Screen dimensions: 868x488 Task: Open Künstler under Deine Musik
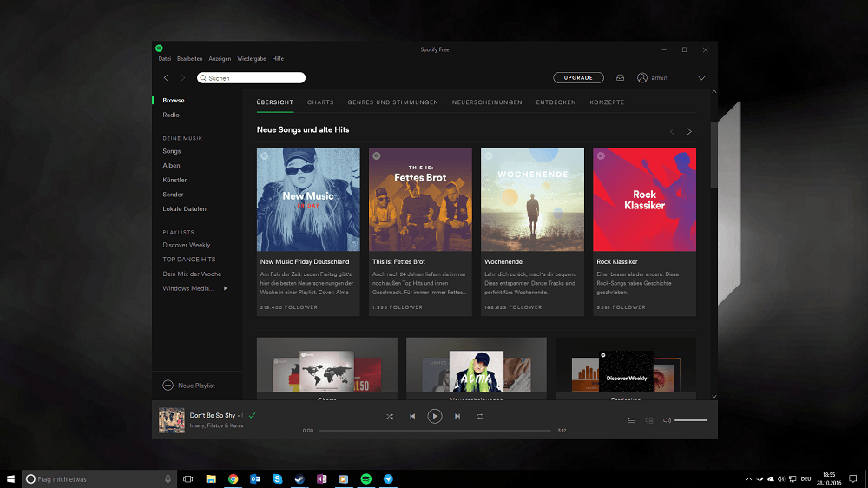[x=175, y=180]
